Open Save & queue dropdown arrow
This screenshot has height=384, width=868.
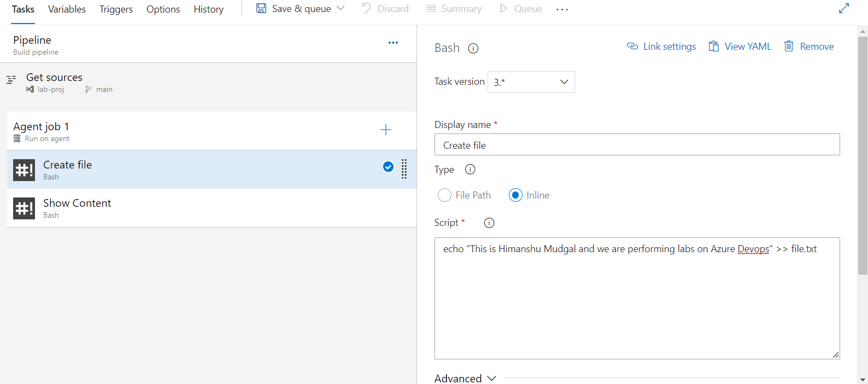[341, 8]
